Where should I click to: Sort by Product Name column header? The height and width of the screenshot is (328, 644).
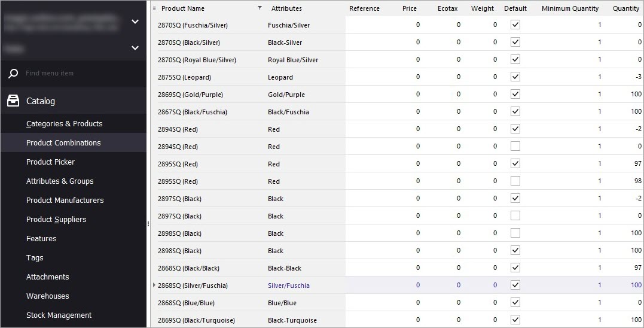183,8
